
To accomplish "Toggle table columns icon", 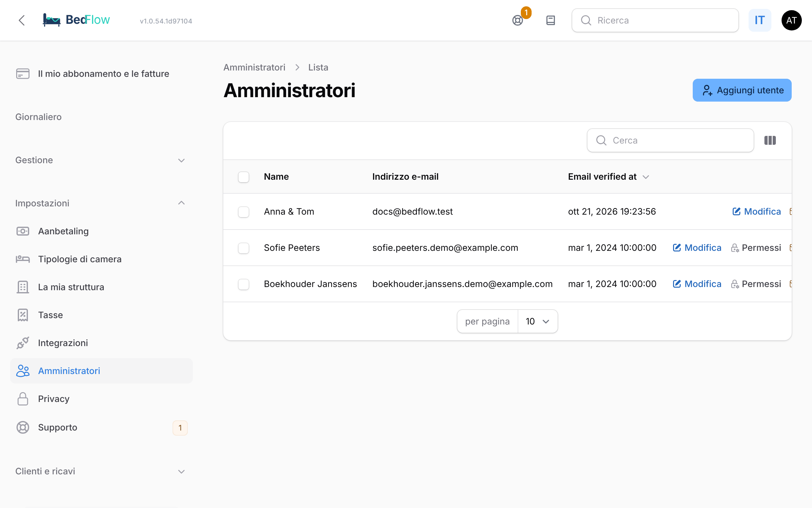I will 770,140.
